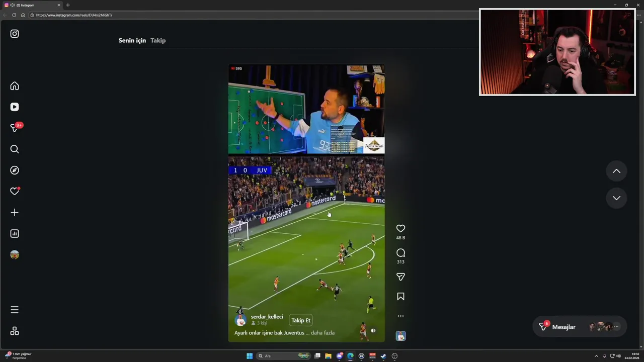Open the audio thumbnail beside the reel

[x=400, y=336]
